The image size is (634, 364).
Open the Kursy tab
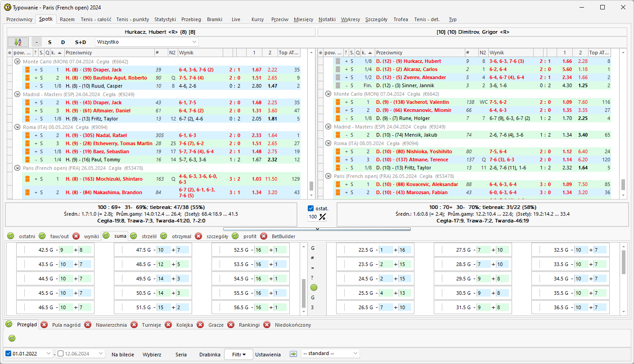click(x=257, y=19)
